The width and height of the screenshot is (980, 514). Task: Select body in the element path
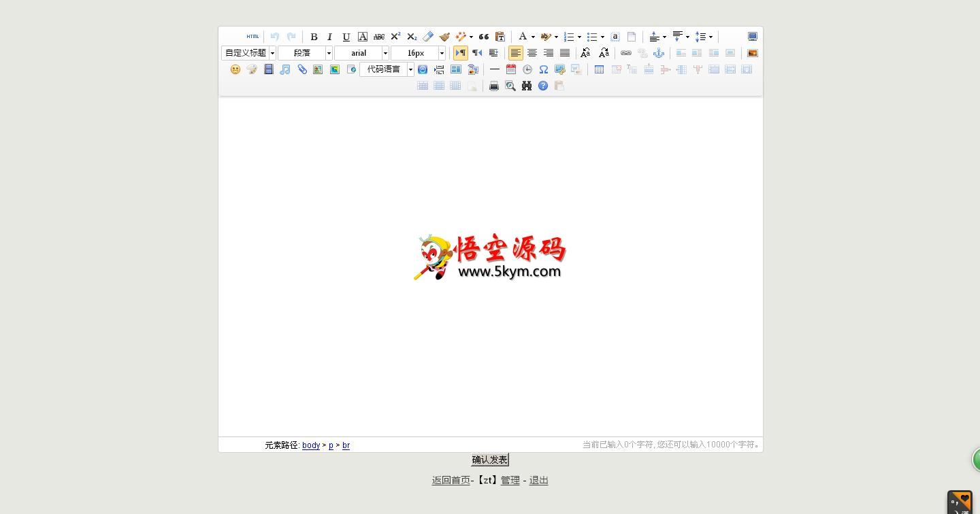[311, 445]
